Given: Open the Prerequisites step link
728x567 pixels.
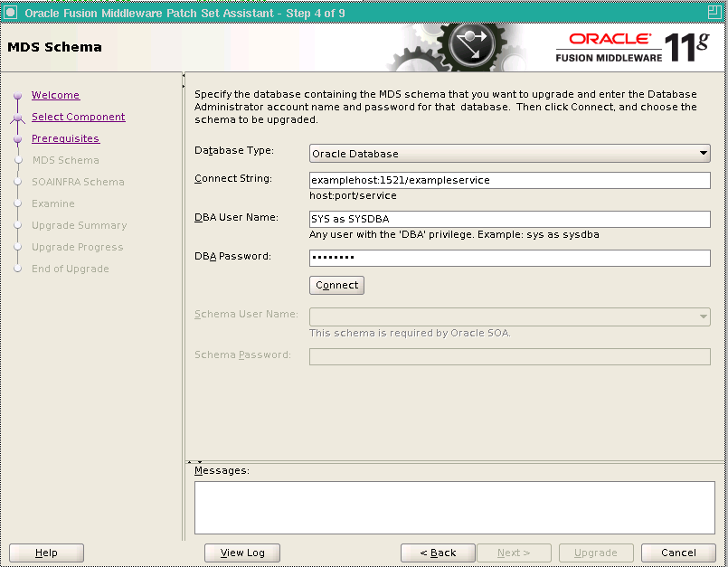Looking at the screenshot, I should coord(65,139).
